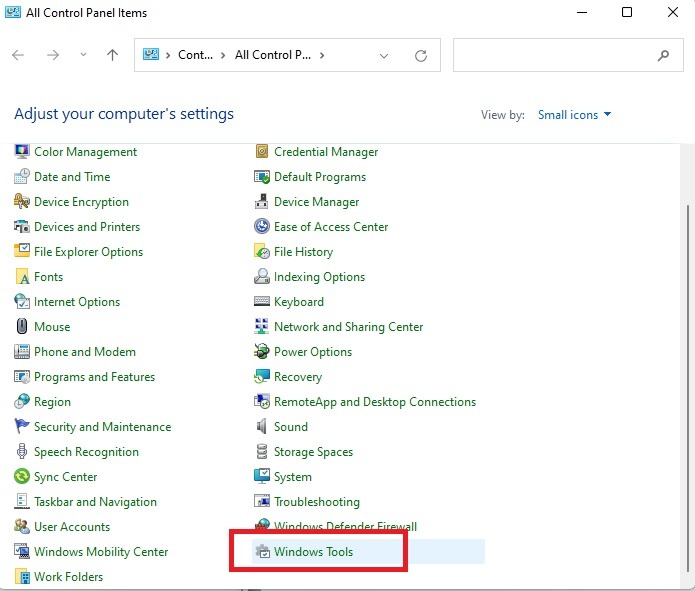The width and height of the screenshot is (695, 591).
Task: Maximize the All Control Panel Items window
Action: point(627,12)
